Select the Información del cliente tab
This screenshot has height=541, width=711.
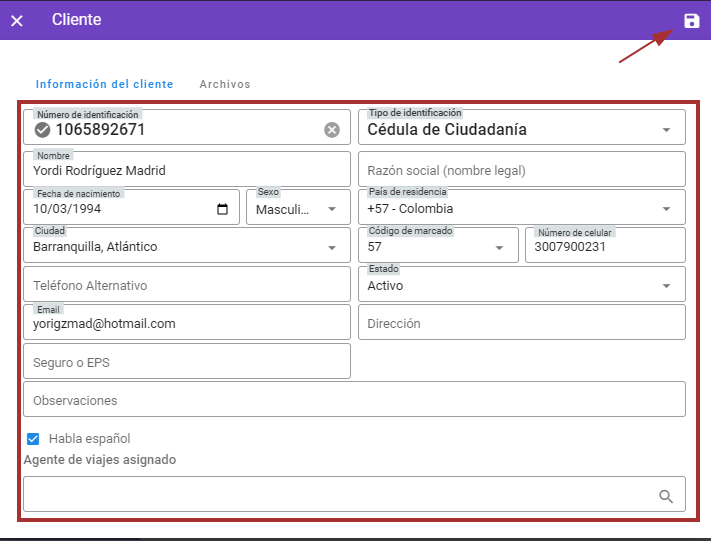104,85
